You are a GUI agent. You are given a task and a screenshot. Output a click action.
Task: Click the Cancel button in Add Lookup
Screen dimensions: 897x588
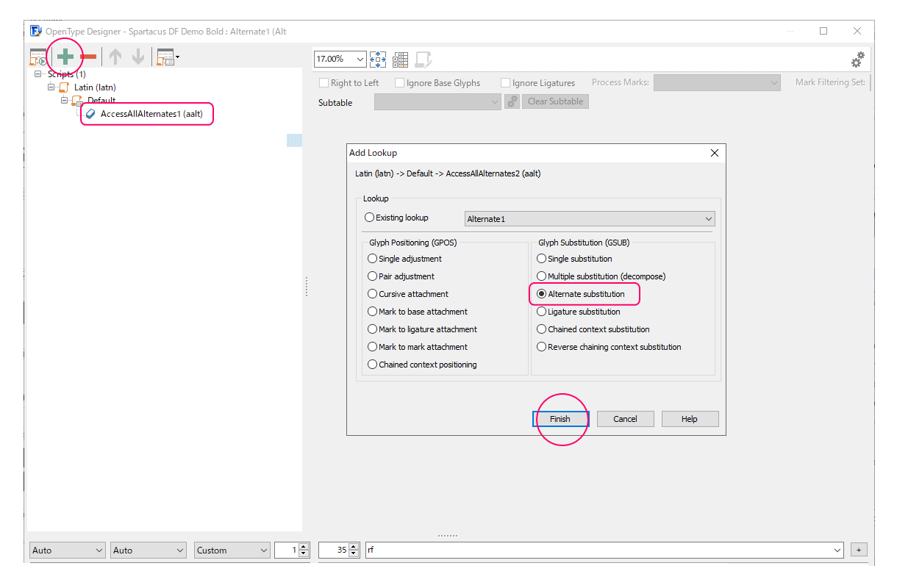tap(625, 419)
